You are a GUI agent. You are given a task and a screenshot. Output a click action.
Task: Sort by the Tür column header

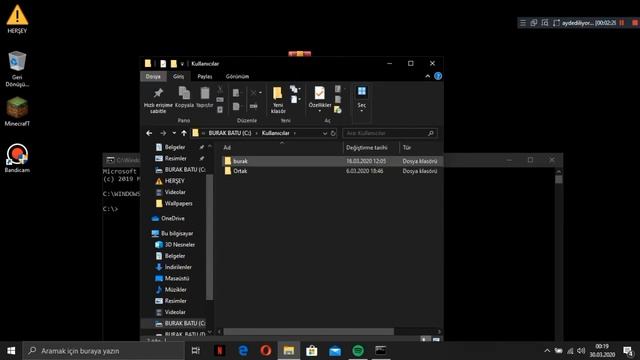click(407, 147)
